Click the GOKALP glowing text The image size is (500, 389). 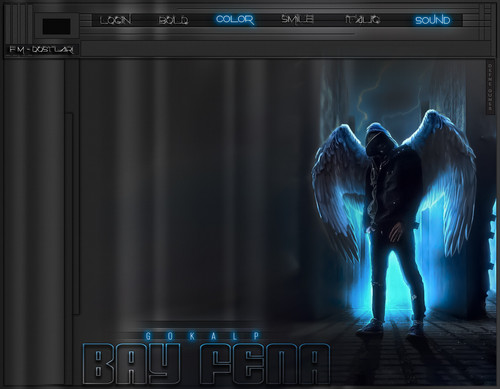(x=203, y=336)
